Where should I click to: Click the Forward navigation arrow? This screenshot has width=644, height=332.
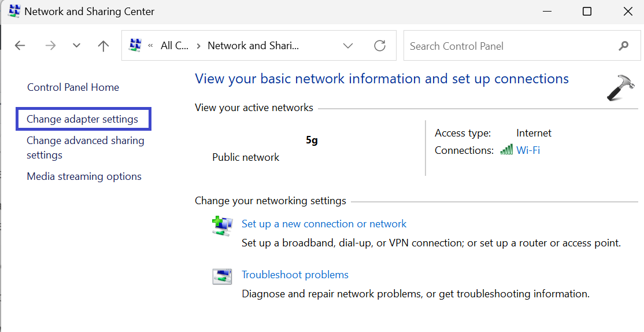50,46
